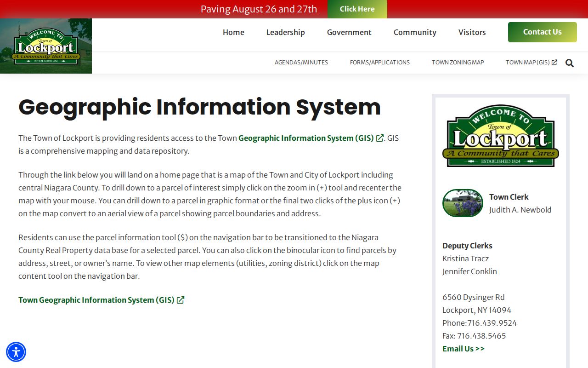Open the Government menu

pyautogui.click(x=349, y=32)
